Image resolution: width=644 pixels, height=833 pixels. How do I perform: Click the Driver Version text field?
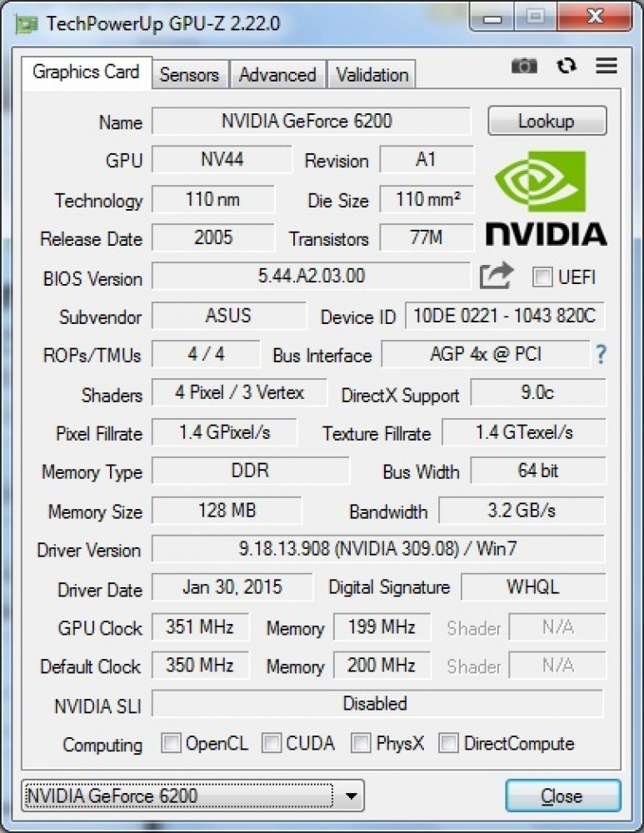click(377, 548)
